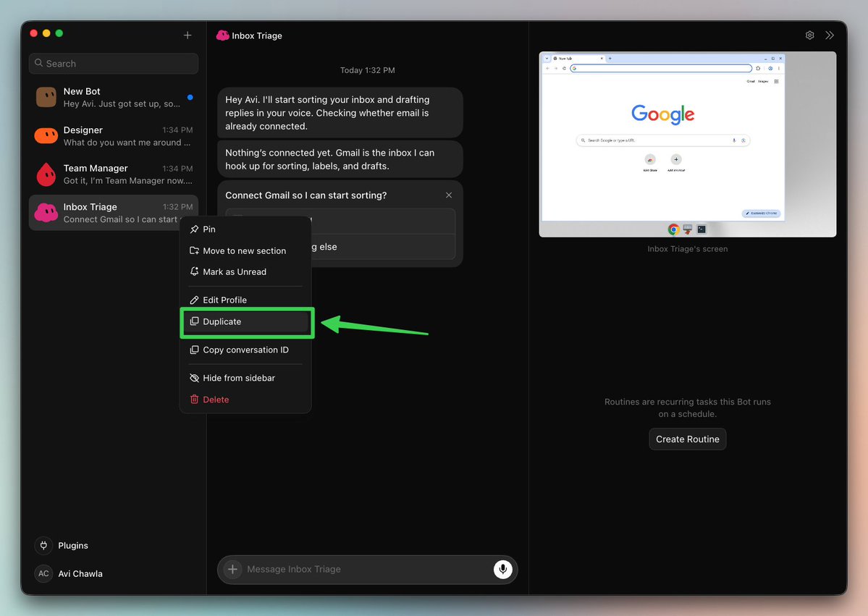Click the plus icon to add a new bot
868x616 pixels.
(x=187, y=35)
